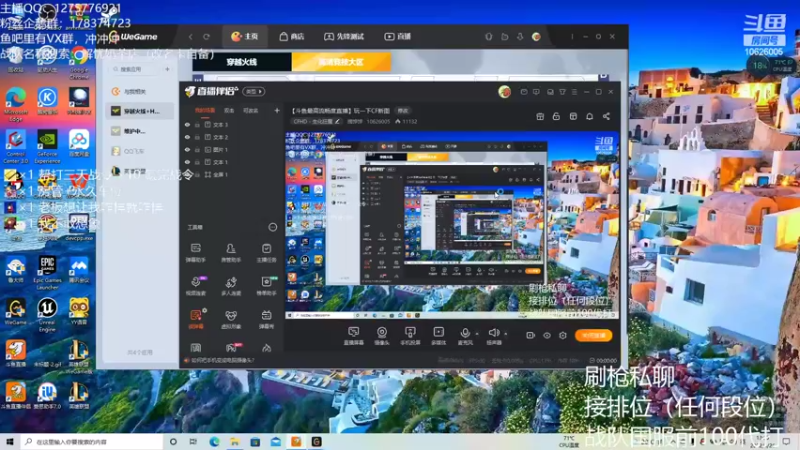Open the Epic Games Launcher desktop icon
Viewport: 800px width, 450px height.
pyautogui.click(x=47, y=273)
